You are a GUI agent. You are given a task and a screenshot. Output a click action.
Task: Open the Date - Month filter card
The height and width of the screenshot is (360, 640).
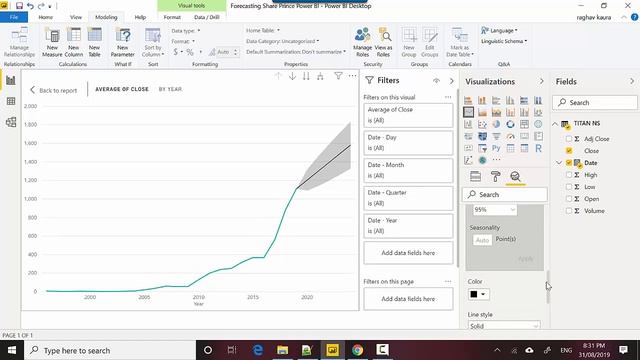pos(408,170)
